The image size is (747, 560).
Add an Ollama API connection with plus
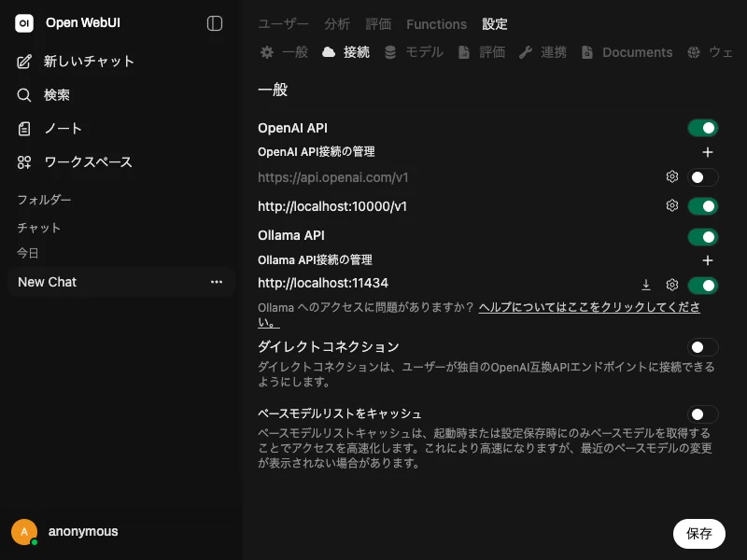(708, 260)
